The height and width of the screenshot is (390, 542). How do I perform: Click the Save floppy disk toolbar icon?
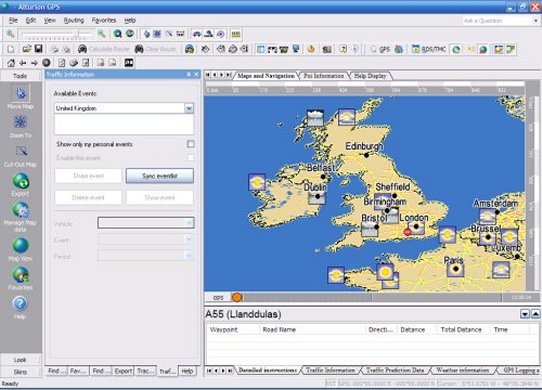[x=38, y=49]
